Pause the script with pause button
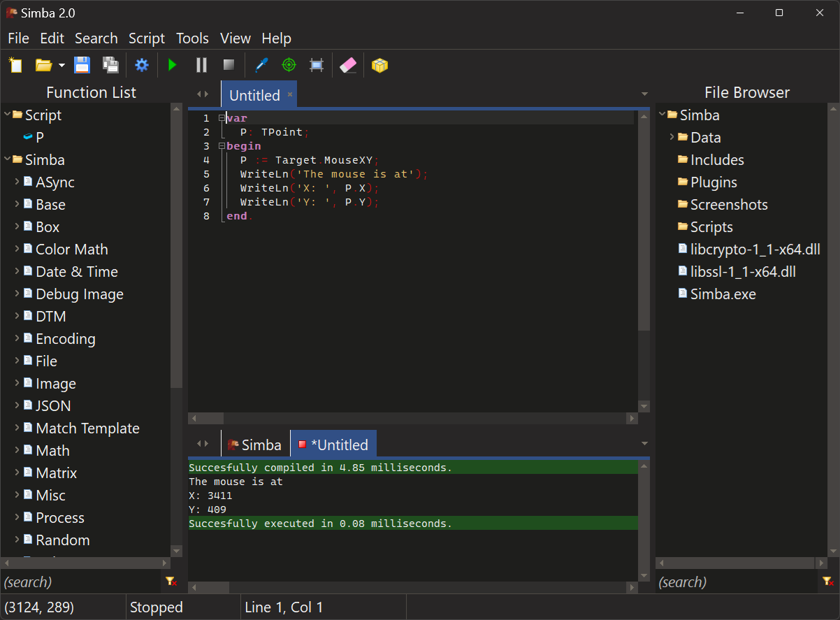 (x=201, y=65)
